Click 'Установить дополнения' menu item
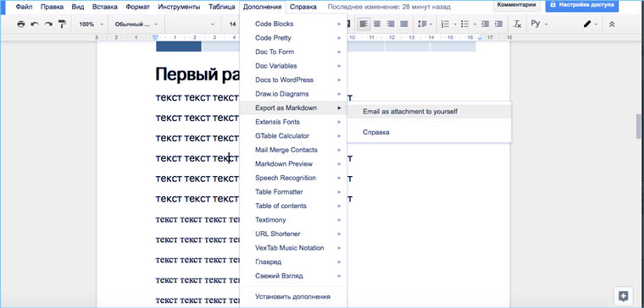This screenshot has width=644, height=308. pos(293,296)
